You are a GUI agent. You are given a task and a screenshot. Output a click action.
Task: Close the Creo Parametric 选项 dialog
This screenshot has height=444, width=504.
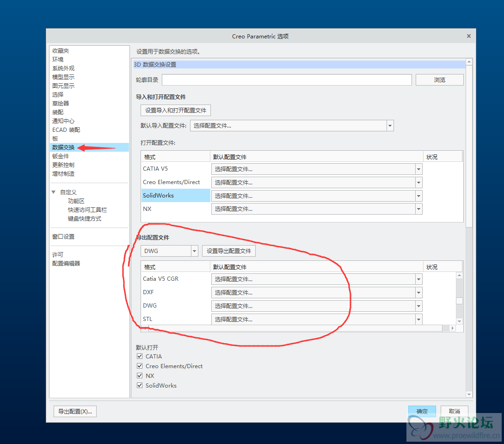pyautogui.click(x=469, y=36)
